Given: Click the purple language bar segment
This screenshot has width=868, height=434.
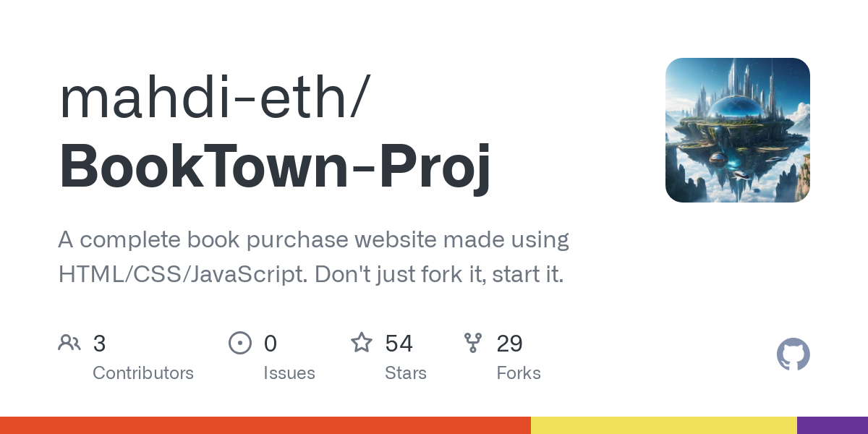Looking at the screenshot, I should [832, 425].
